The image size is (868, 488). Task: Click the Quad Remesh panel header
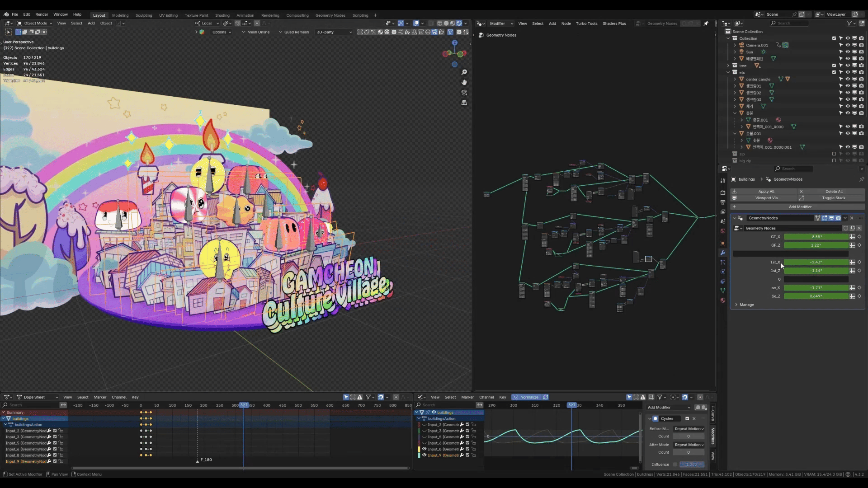click(294, 32)
